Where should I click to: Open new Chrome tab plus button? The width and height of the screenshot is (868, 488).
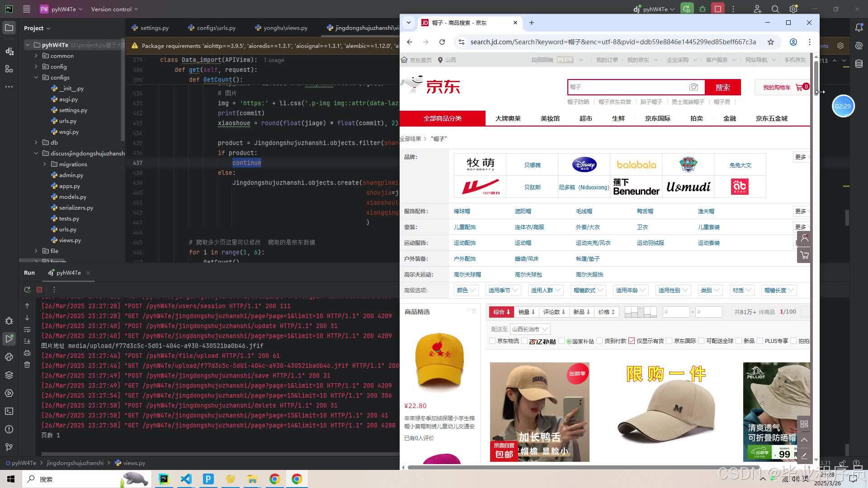(532, 23)
